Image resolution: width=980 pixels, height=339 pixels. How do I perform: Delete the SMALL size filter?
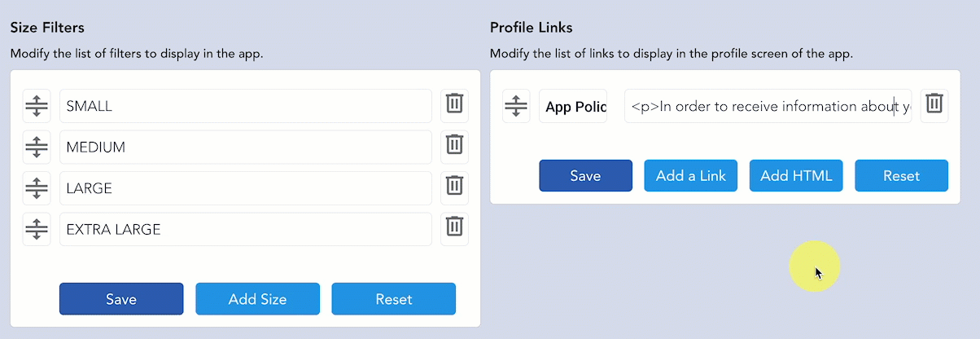pos(454,105)
